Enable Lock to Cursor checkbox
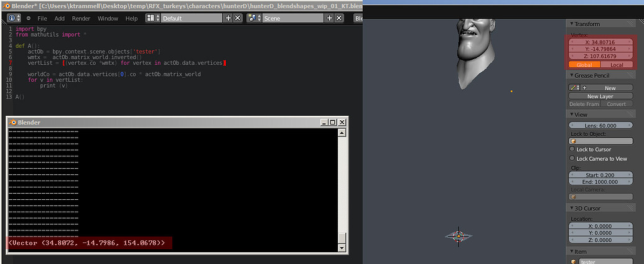This screenshot has height=264, width=644. tap(572, 149)
